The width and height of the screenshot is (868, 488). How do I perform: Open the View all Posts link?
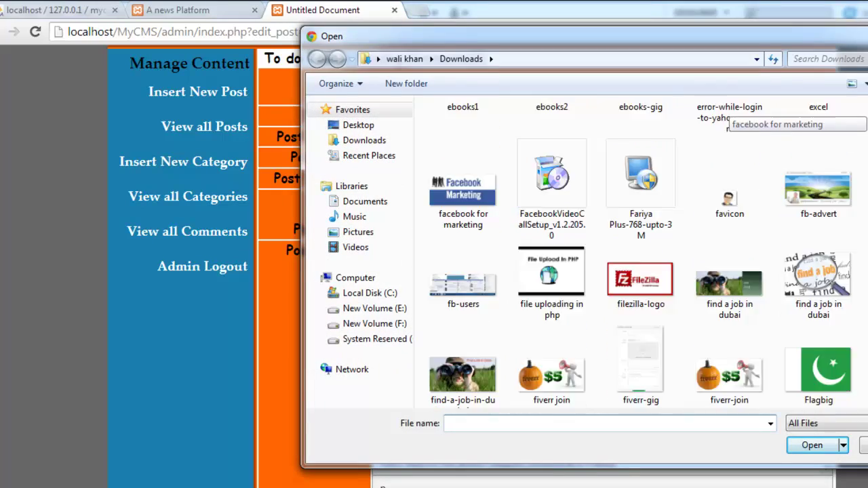click(x=204, y=127)
